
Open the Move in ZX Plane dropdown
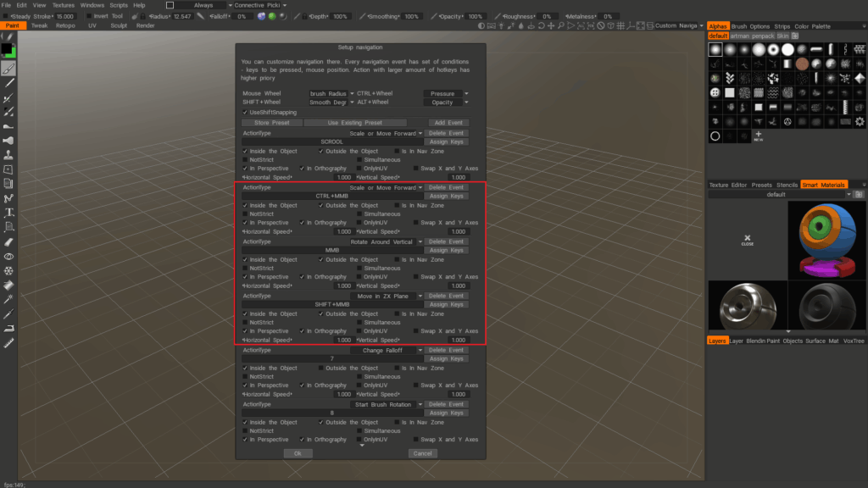point(386,296)
